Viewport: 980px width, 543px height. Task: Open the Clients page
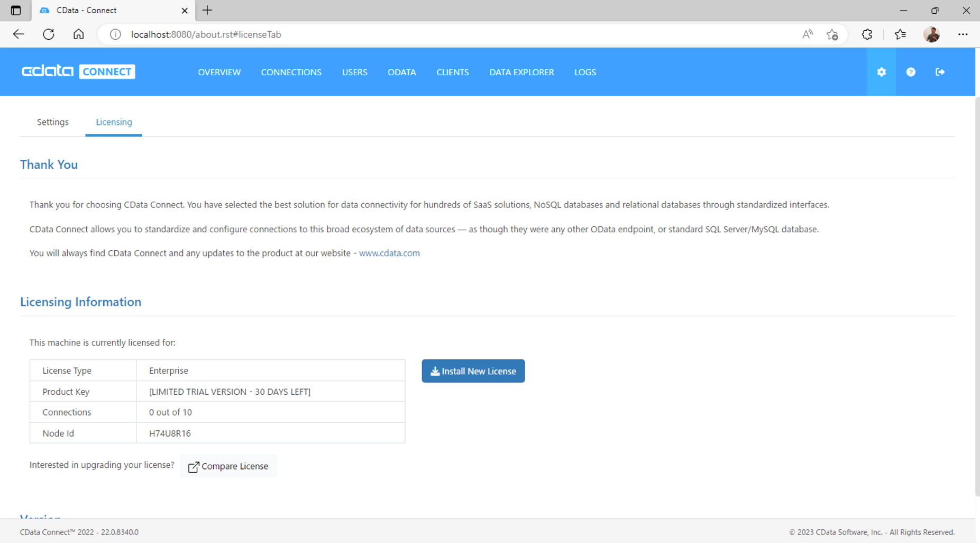coord(452,72)
